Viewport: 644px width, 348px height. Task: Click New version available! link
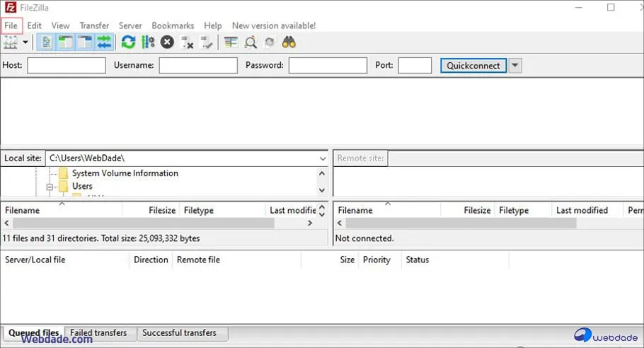point(274,25)
